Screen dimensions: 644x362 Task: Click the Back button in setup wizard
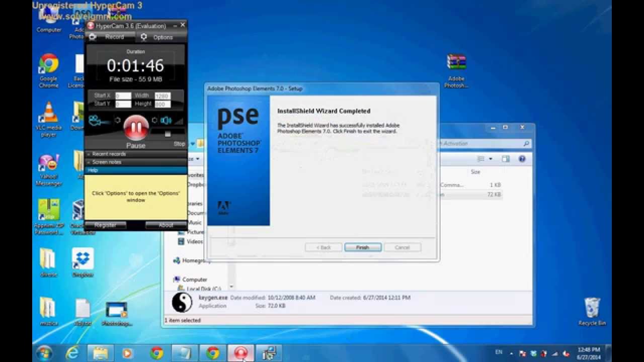324,247
